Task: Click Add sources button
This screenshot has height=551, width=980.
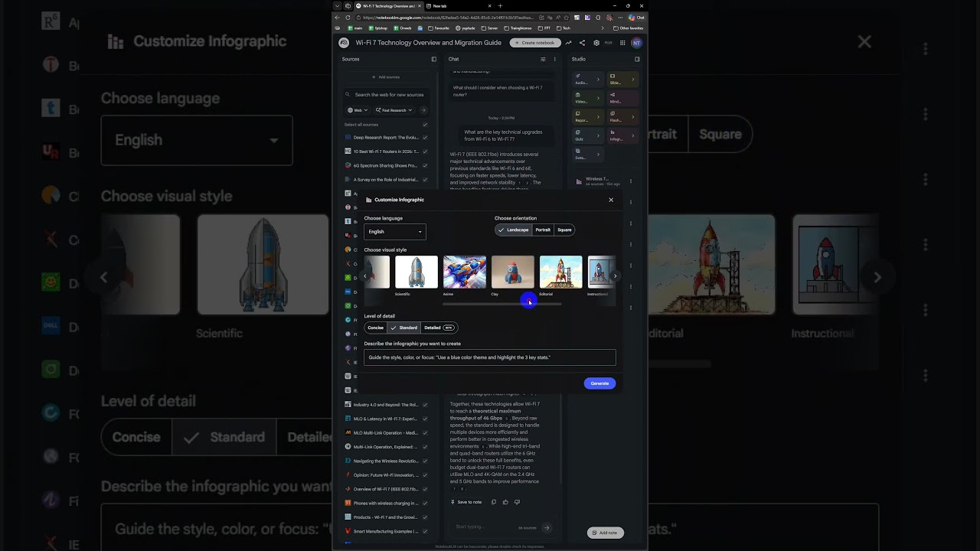Action: coord(386,77)
